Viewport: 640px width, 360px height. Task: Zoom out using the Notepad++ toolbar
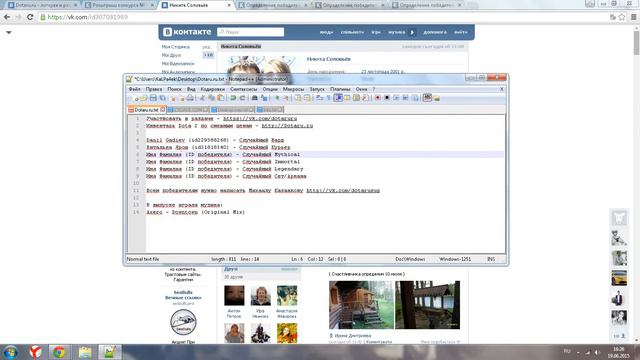pos(286,98)
